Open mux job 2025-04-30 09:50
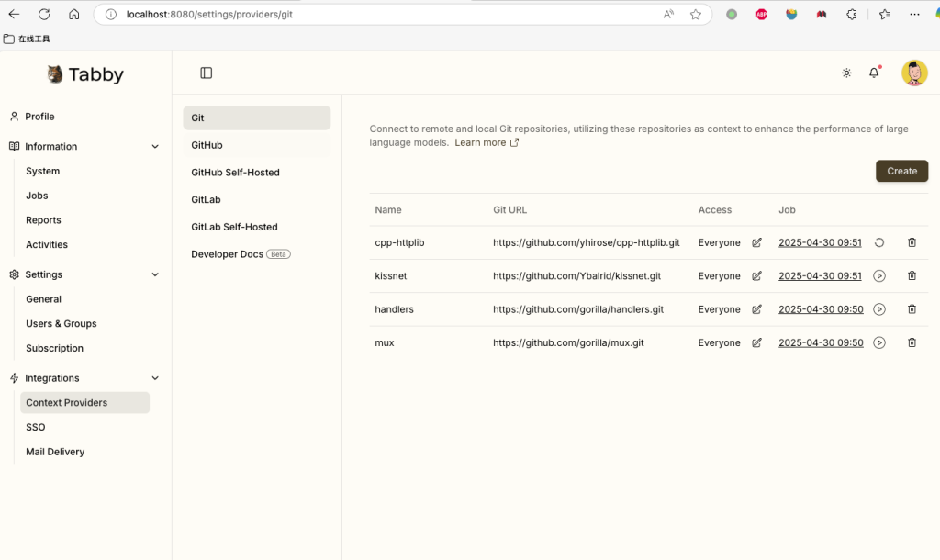Screen dimensions: 940x560 pos(821,343)
